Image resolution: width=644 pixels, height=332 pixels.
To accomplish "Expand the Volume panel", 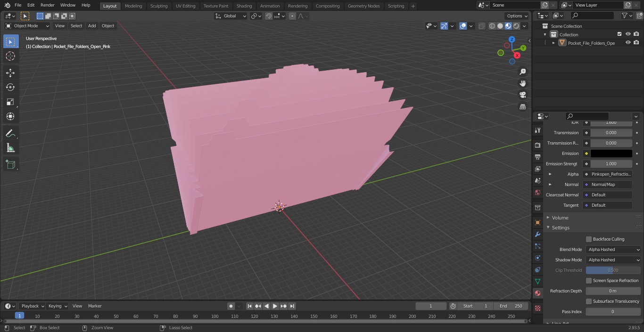I will [560, 218].
